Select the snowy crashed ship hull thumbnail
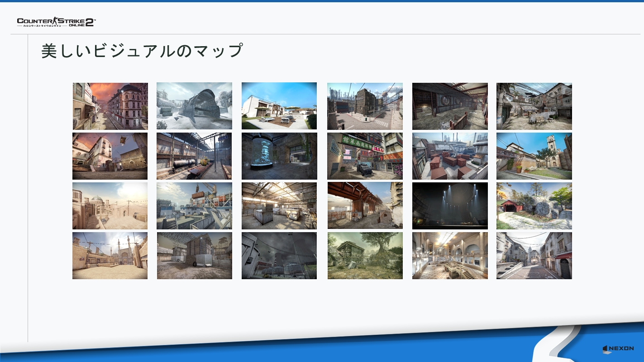This screenshot has width=644, height=362. 194,106
